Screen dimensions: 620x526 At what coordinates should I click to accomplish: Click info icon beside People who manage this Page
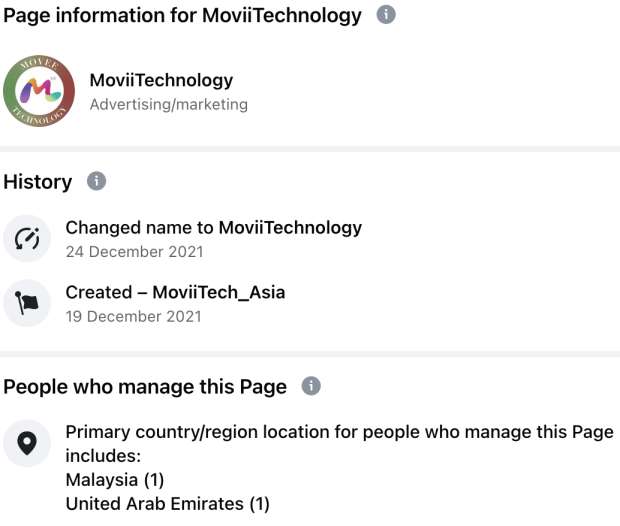click(311, 386)
